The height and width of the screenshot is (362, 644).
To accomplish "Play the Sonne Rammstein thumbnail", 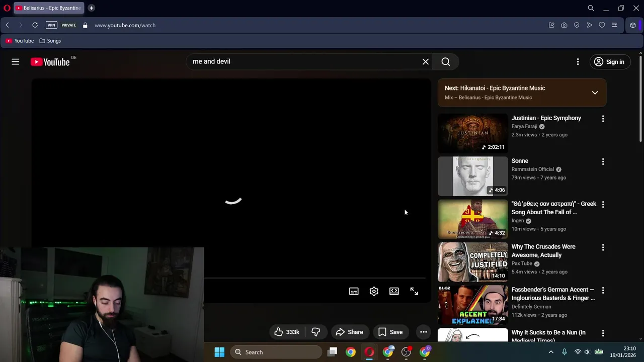I will click(x=473, y=176).
